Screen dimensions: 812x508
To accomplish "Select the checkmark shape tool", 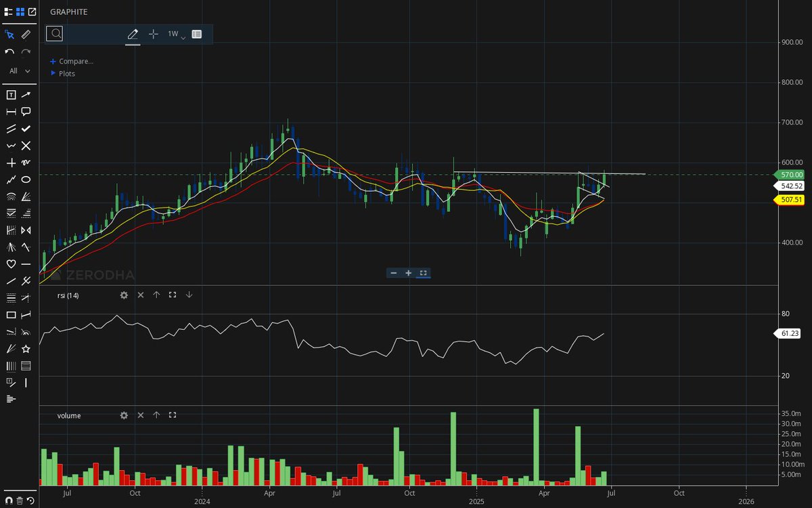I will tap(26, 129).
